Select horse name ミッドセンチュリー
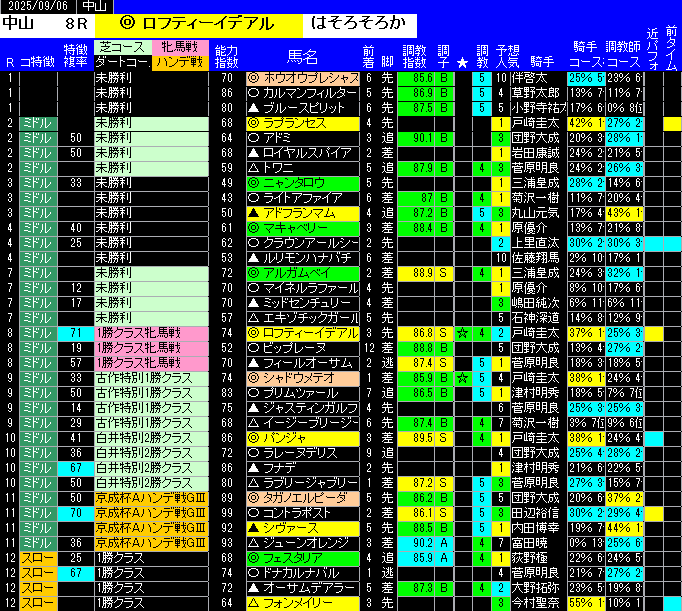Image resolution: width=682 pixels, height=611 pixels. click(x=303, y=303)
